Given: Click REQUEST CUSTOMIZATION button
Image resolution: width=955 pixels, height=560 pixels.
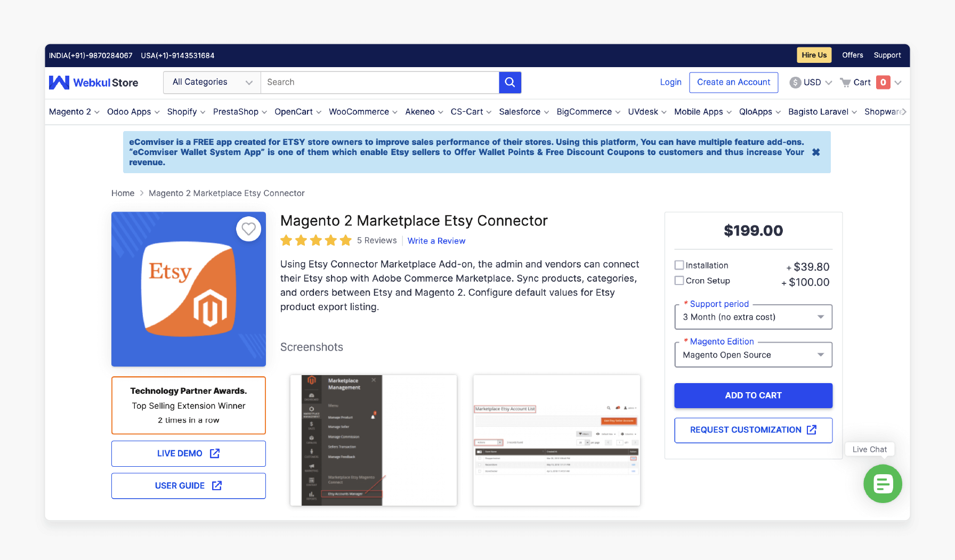Looking at the screenshot, I should (x=753, y=430).
